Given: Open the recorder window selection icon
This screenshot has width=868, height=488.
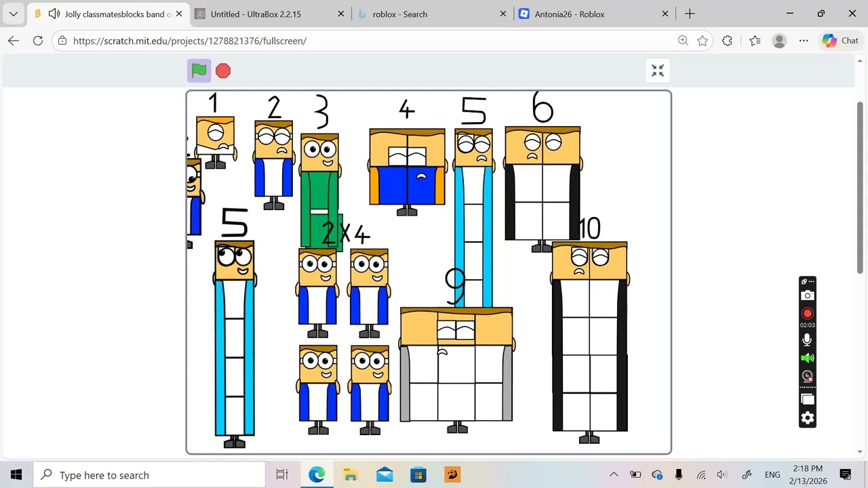Looking at the screenshot, I should 807,399.
